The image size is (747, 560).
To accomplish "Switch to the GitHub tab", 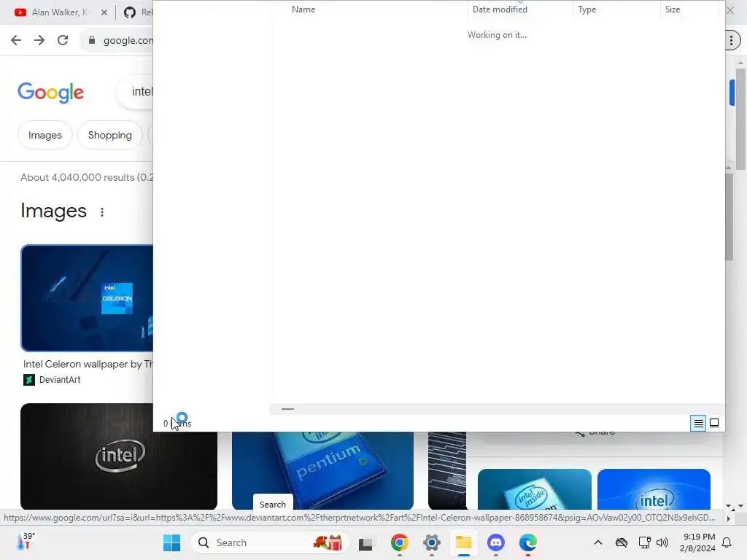I will [x=137, y=12].
